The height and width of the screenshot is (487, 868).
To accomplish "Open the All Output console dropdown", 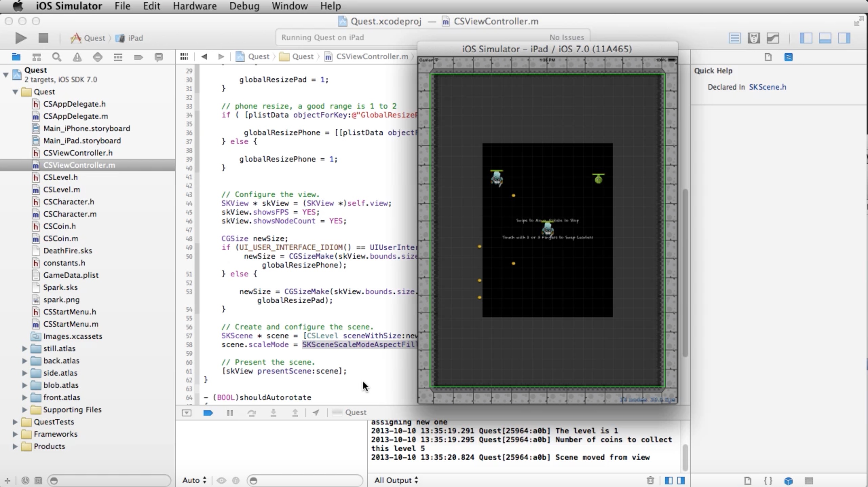I will coord(396,480).
